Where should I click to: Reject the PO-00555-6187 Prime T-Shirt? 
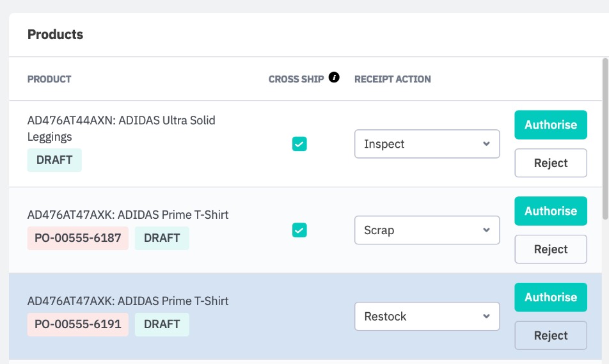(x=551, y=249)
